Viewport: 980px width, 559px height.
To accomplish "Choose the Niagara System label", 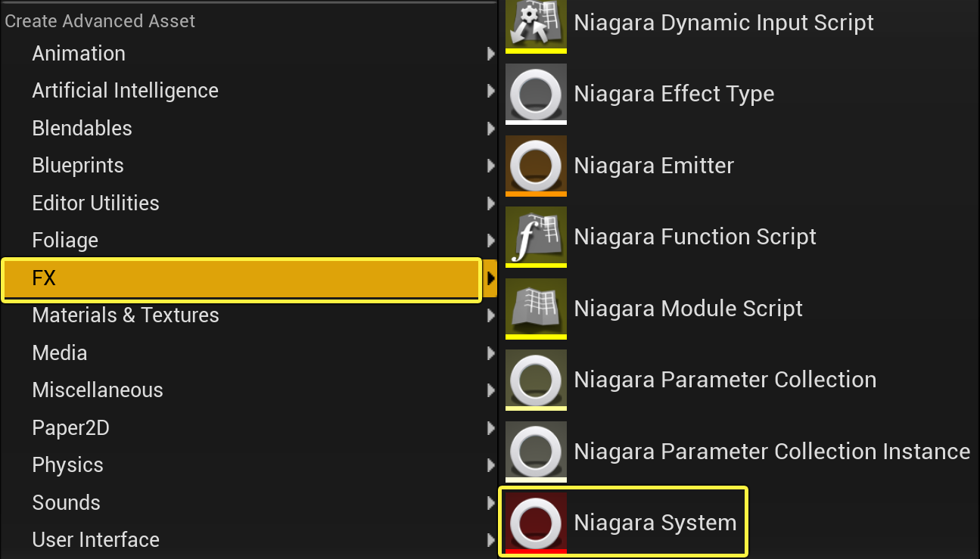I will (655, 523).
